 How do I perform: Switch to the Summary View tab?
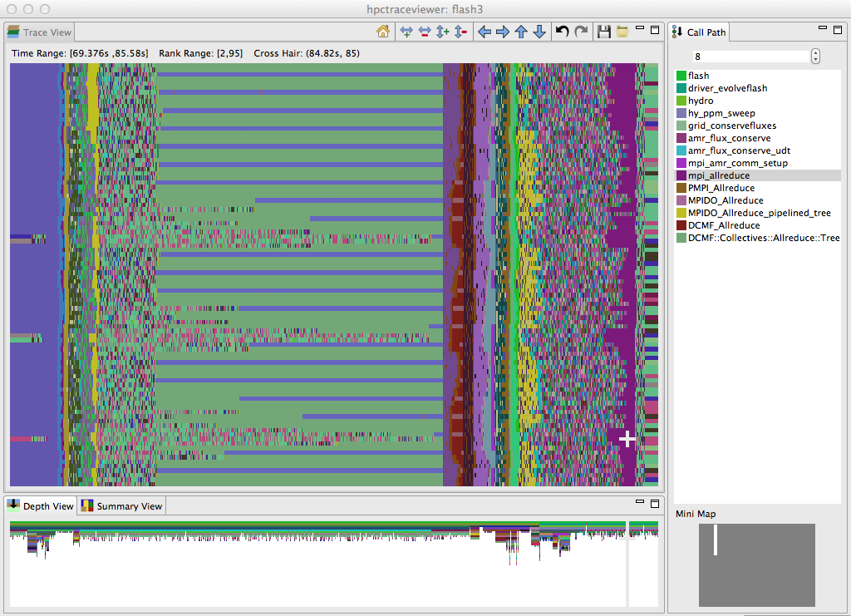tap(121, 506)
